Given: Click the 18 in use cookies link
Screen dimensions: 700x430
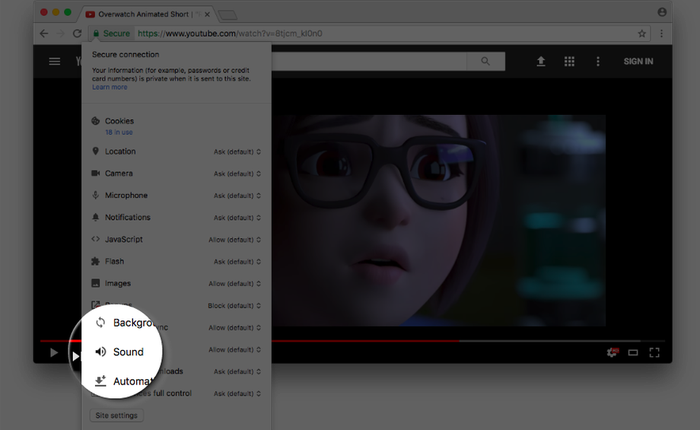Looking at the screenshot, I should 119,132.
